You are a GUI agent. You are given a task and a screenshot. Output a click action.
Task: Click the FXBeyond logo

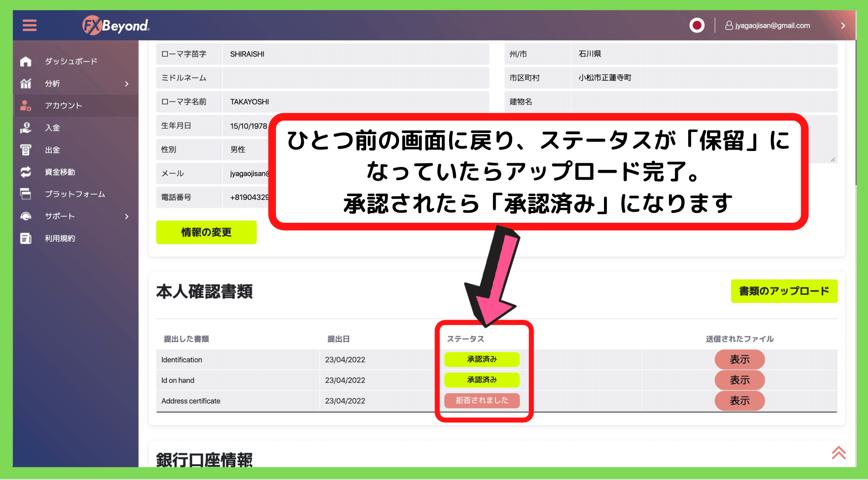[116, 25]
